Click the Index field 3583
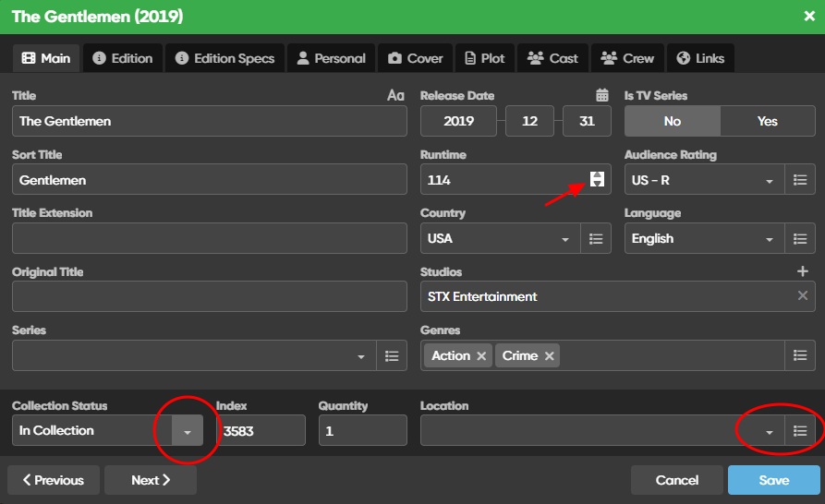This screenshot has width=825, height=504. 261,430
